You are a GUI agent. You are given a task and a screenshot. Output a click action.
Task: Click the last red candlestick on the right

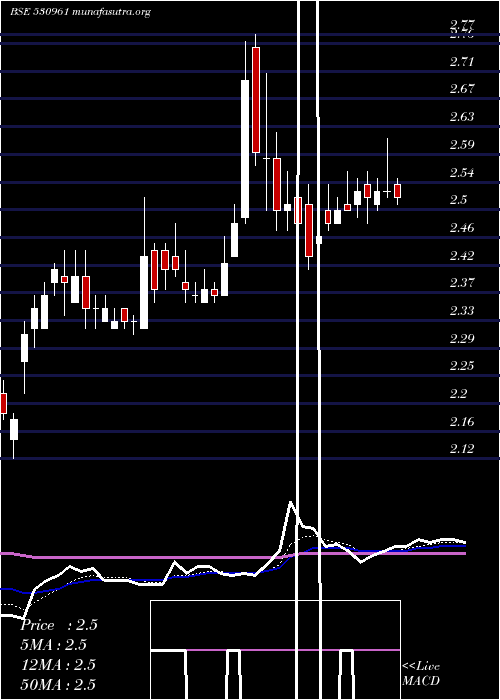(x=398, y=191)
